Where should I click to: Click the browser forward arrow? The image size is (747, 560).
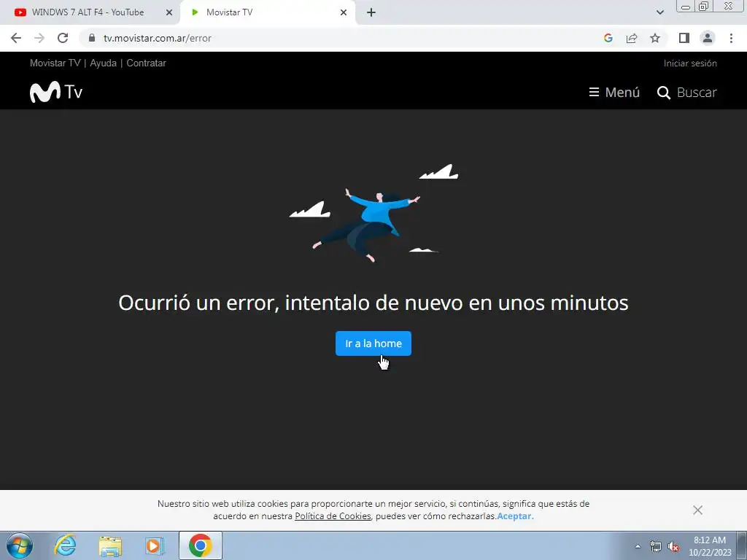pos(39,38)
